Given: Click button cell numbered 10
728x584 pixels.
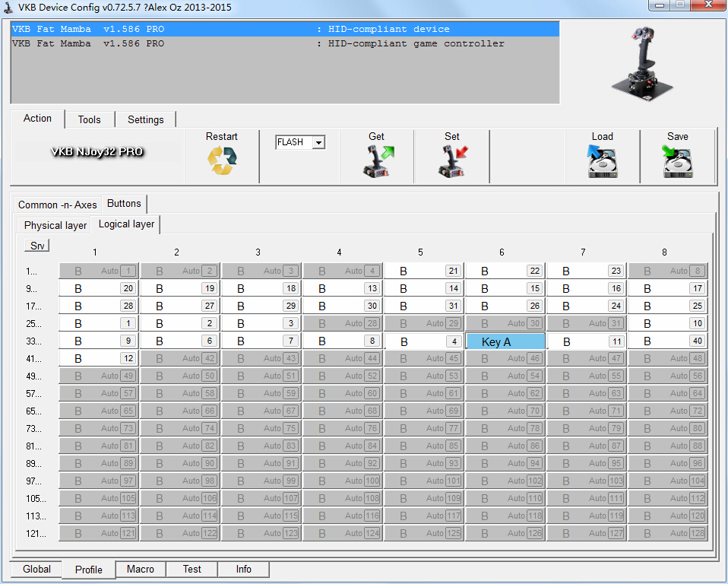Looking at the screenshot, I should [668, 323].
